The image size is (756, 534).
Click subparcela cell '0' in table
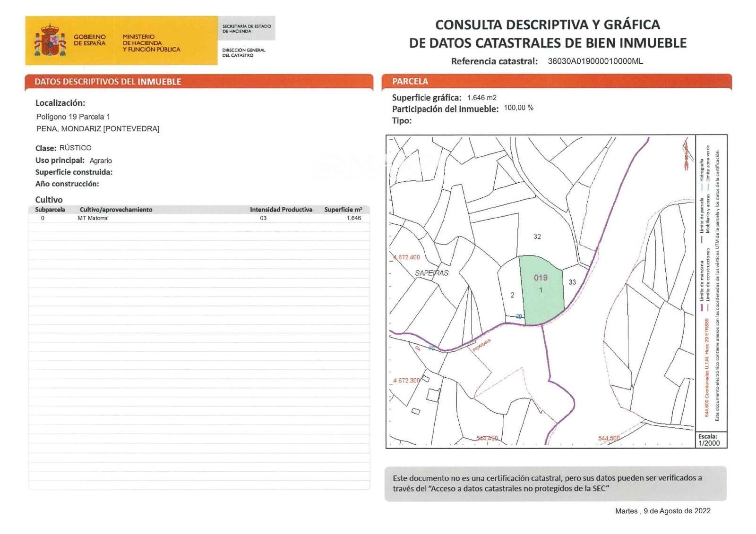coord(43,218)
